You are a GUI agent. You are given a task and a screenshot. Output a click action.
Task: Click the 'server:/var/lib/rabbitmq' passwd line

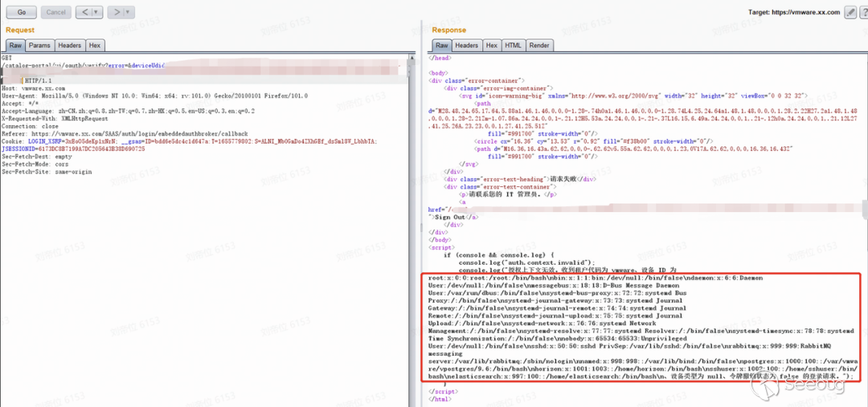(x=643, y=360)
